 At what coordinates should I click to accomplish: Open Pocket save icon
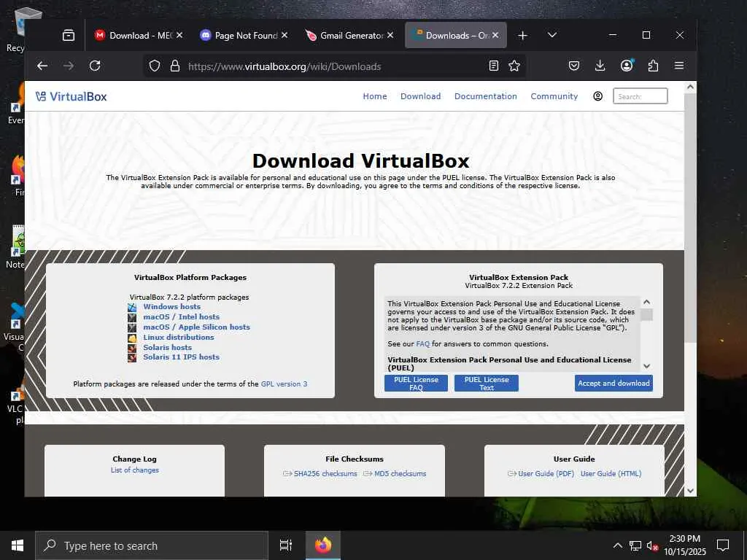pos(574,66)
